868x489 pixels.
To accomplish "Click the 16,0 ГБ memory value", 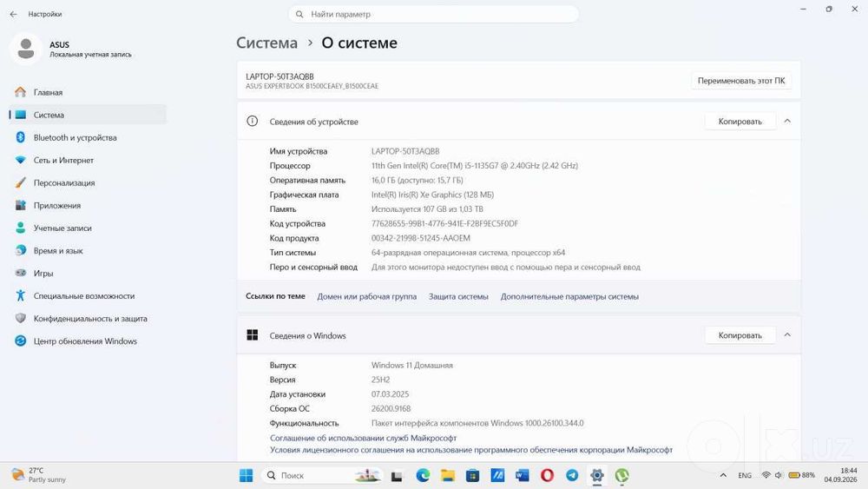I will 417,180.
